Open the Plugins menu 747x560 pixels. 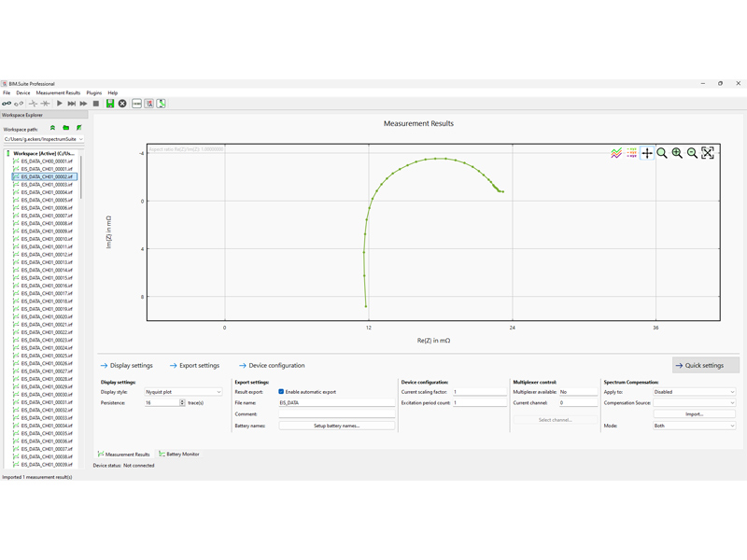tap(93, 93)
